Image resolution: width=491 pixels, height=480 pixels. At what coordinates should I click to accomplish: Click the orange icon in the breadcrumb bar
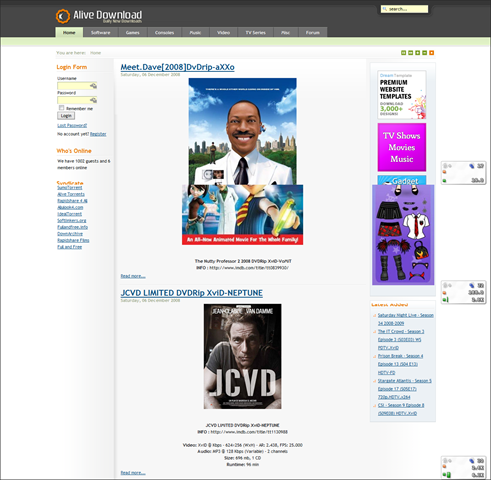click(x=431, y=53)
